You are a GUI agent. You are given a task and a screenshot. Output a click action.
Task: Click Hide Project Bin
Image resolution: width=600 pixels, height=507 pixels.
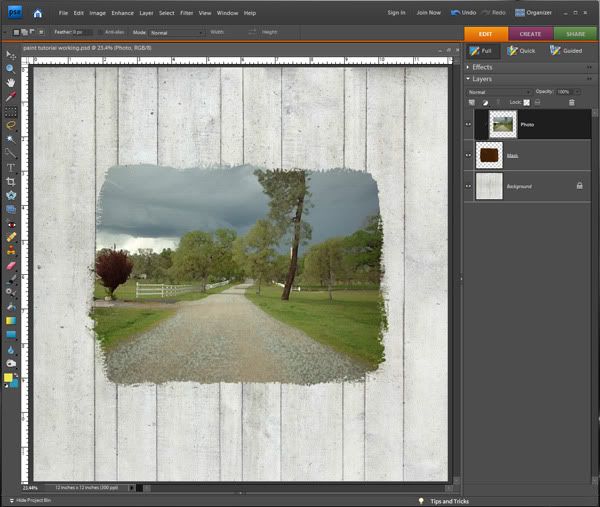(30, 500)
